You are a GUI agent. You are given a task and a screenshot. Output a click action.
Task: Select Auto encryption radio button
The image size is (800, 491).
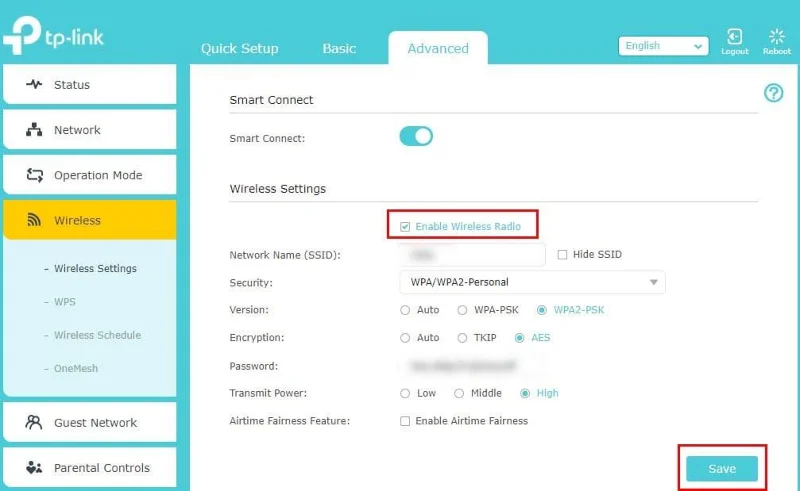point(405,338)
